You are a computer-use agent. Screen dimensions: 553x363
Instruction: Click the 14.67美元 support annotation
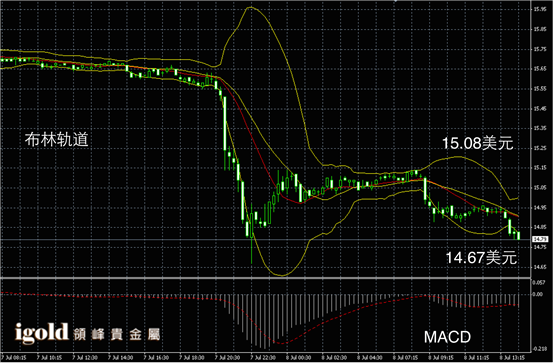tap(481, 258)
